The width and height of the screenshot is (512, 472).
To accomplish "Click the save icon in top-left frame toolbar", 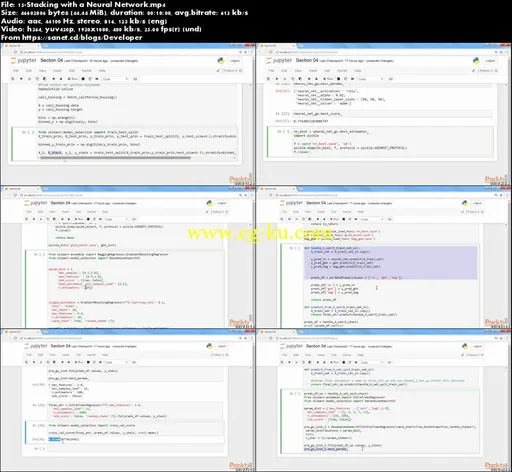I will click(x=13, y=79).
